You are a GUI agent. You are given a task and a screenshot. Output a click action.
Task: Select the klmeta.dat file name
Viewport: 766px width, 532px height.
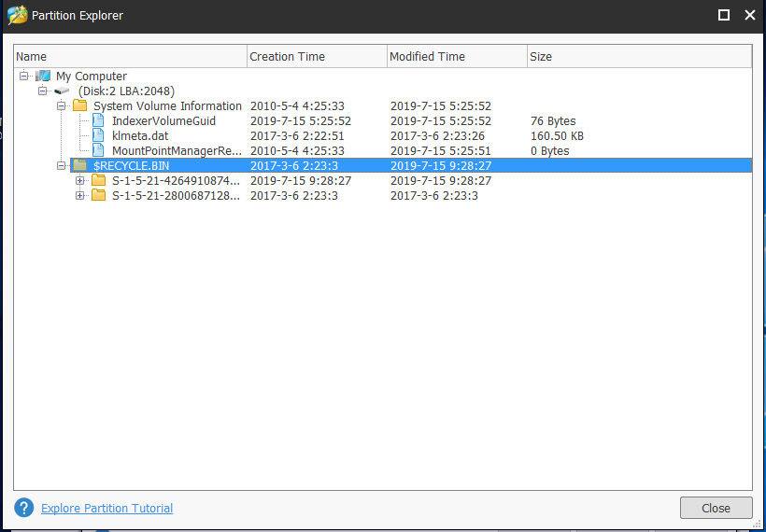[140, 135]
